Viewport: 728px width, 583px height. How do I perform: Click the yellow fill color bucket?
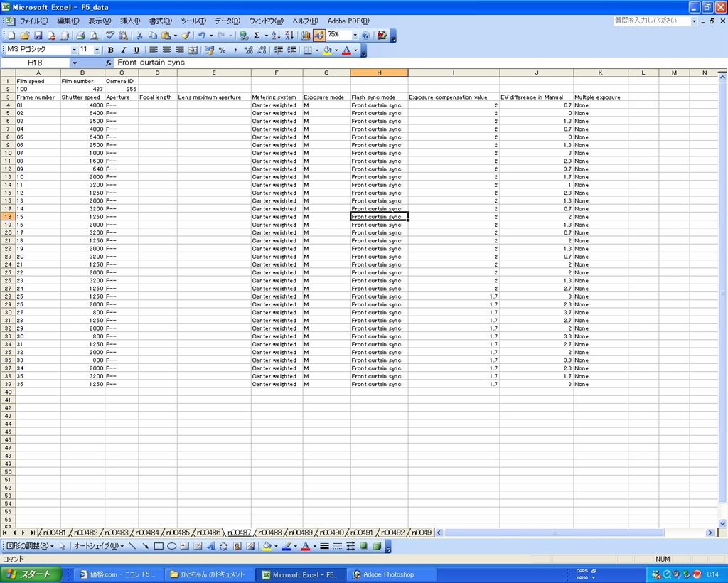point(327,50)
